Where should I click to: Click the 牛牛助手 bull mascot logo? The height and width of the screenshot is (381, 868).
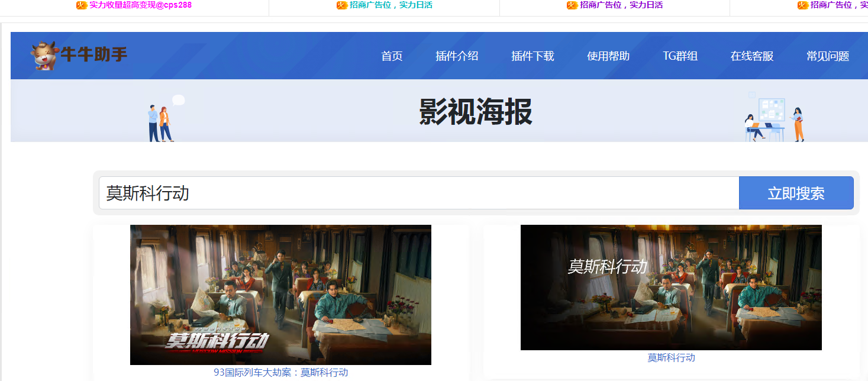coord(44,56)
